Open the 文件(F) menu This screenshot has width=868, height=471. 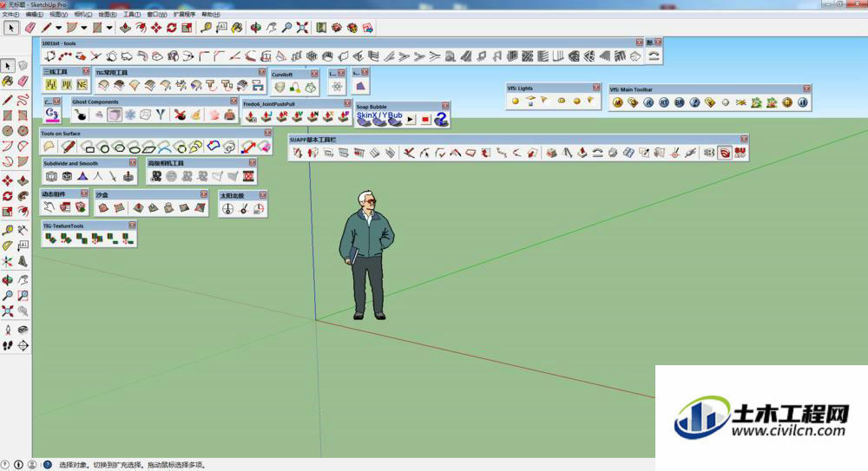(10, 15)
